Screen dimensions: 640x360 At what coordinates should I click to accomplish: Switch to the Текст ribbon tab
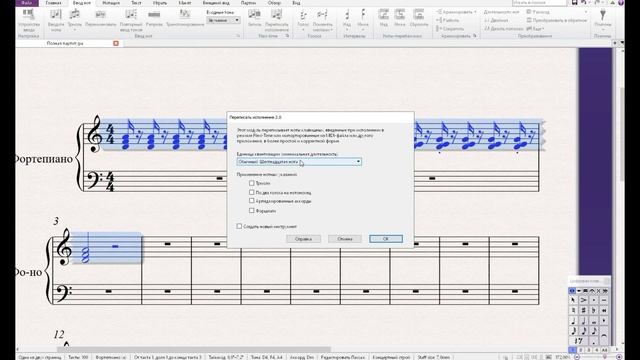click(x=136, y=3)
